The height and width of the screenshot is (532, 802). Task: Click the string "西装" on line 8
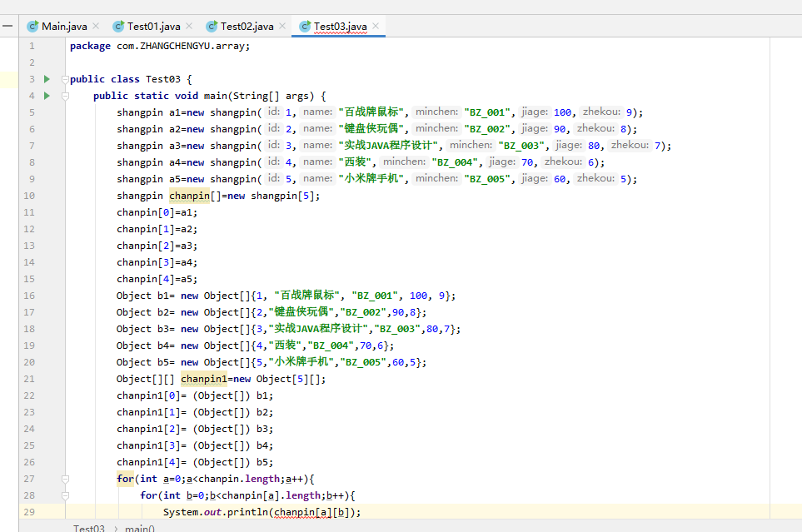click(x=356, y=162)
